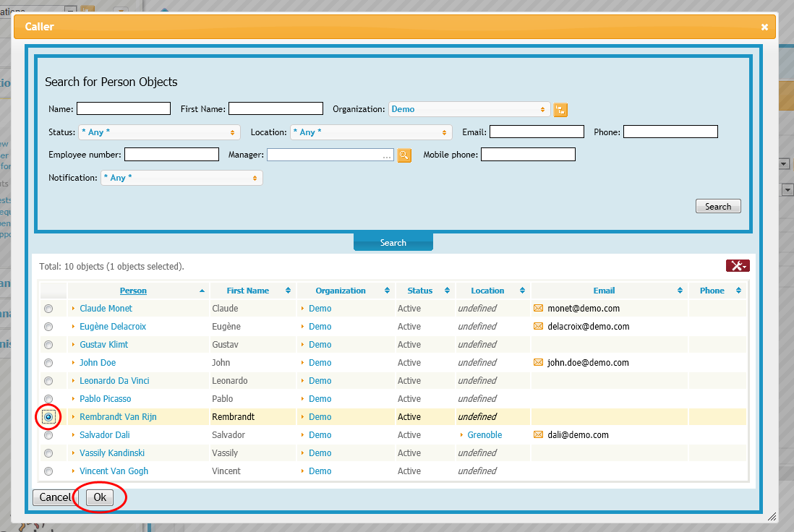The height and width of the screenshot is (532, 794).
Task: Click the sort arrows in the Email column header
Action: tap(680, 291)
